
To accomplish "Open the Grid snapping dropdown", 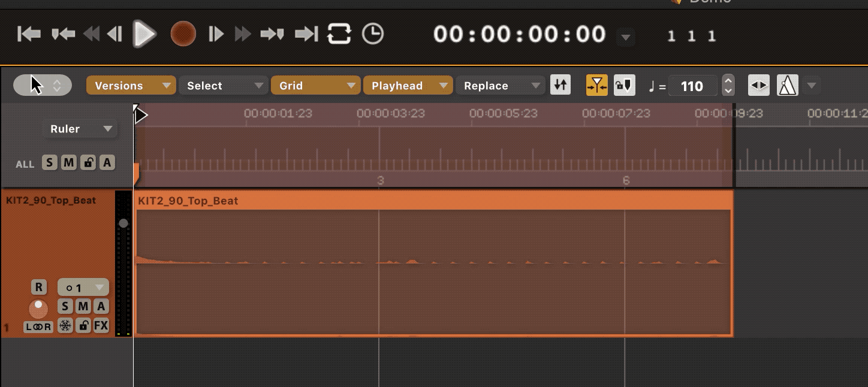I will pos(316,86).
